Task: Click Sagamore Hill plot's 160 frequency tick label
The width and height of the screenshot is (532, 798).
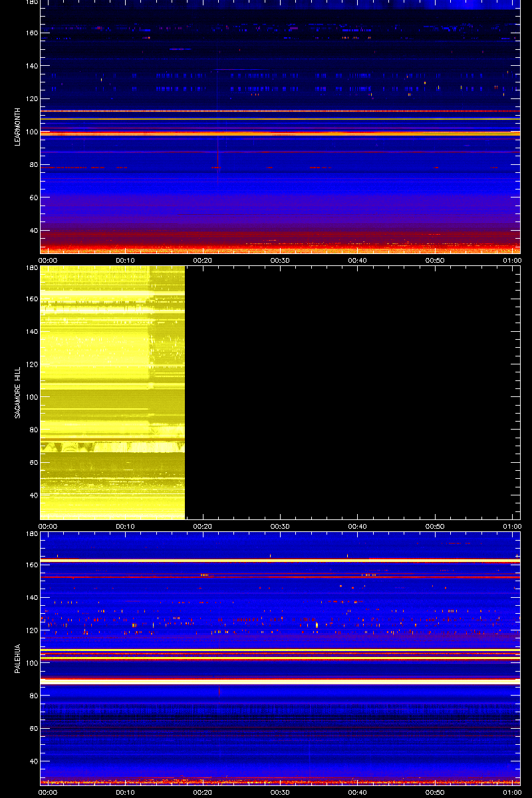Action: (x=31, y=299)
